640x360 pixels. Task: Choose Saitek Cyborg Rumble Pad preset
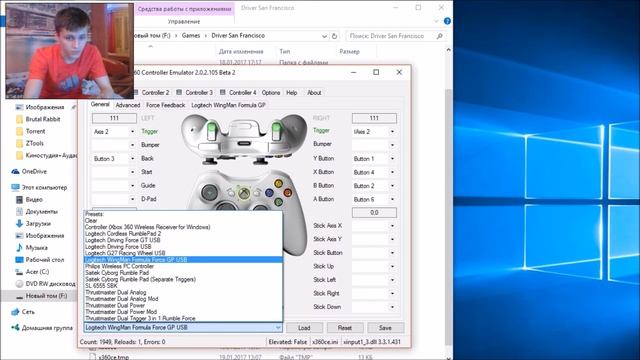click(x=183, y=273)
